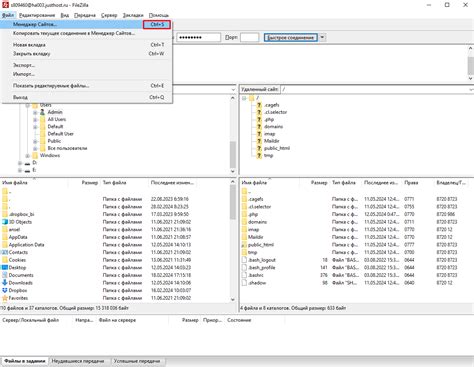Click the message log scrollbar down arrow
The image size is (474, 367).
[471, 78]
